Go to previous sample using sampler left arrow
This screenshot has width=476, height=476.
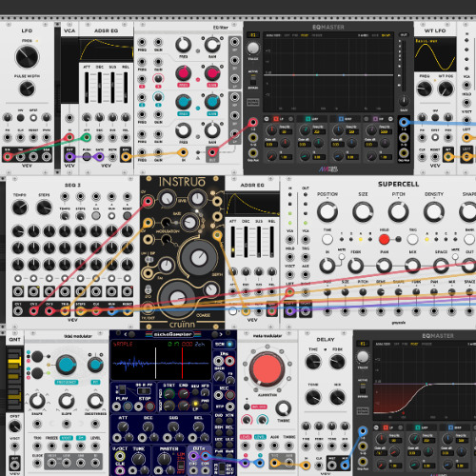click(125, 334)
